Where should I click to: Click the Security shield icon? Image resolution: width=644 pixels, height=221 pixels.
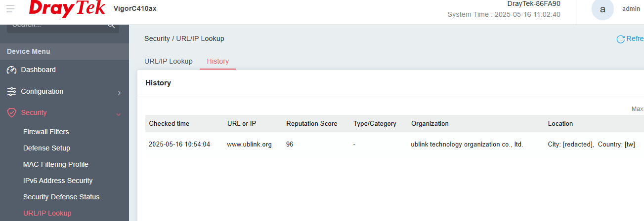(12, 113)
